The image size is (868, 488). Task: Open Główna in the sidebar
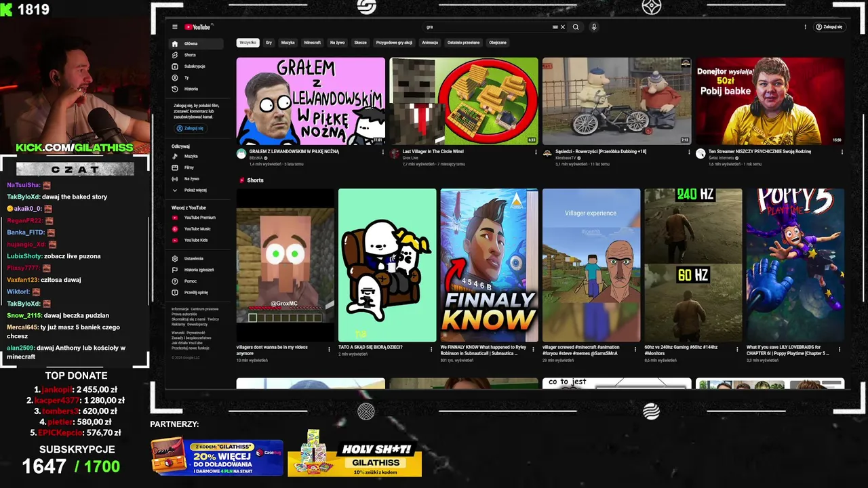coord(196,43)
